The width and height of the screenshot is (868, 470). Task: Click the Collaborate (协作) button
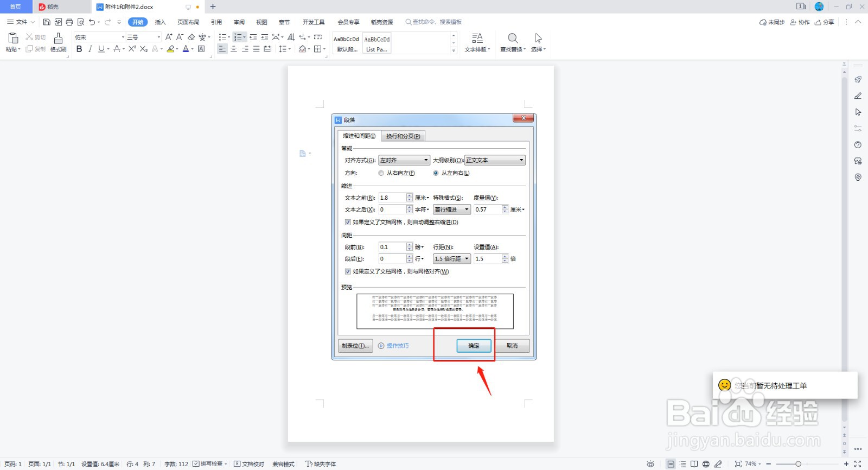click(800, 22)
